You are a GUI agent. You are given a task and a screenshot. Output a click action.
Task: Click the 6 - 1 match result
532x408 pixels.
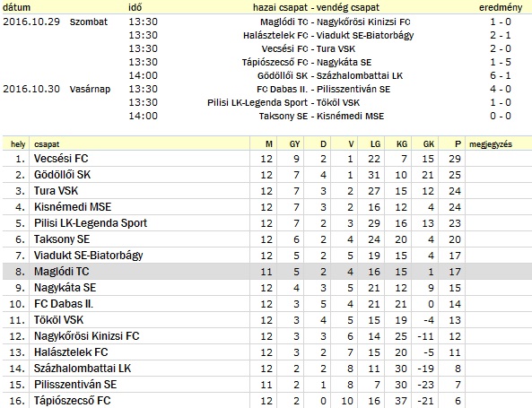pos(500,75)
